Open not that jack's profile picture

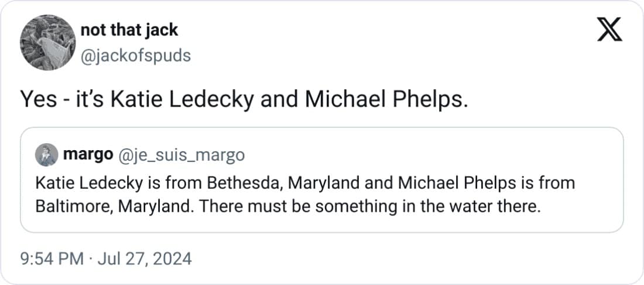coord(45,43)
